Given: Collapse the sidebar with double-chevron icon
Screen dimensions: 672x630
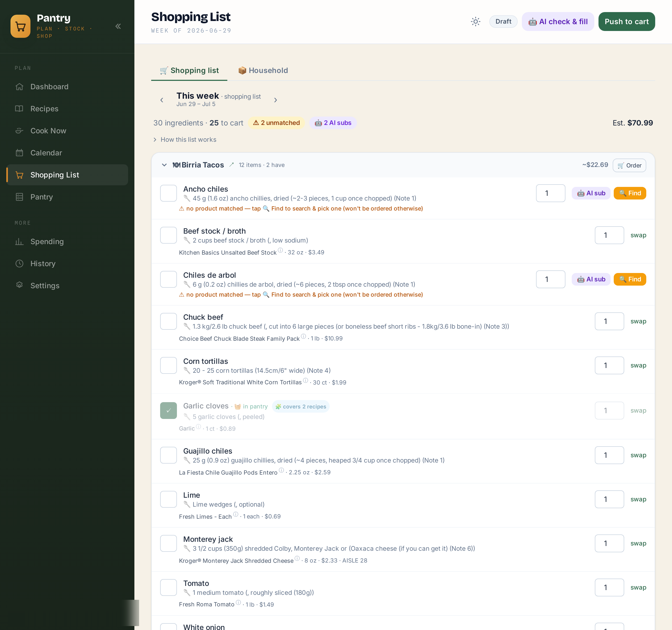Looking at the screenshot, I should pos(118,26).
